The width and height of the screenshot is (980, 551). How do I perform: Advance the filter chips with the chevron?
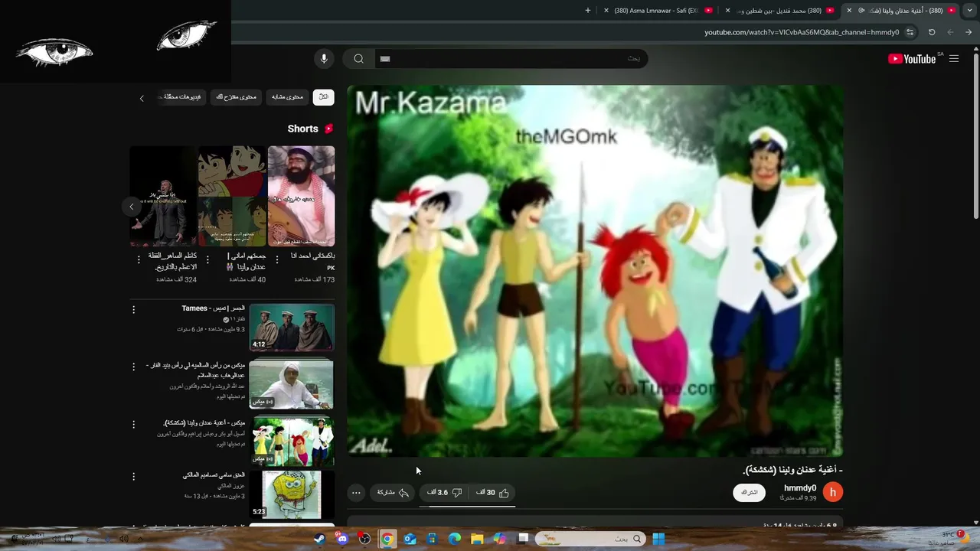142,98
